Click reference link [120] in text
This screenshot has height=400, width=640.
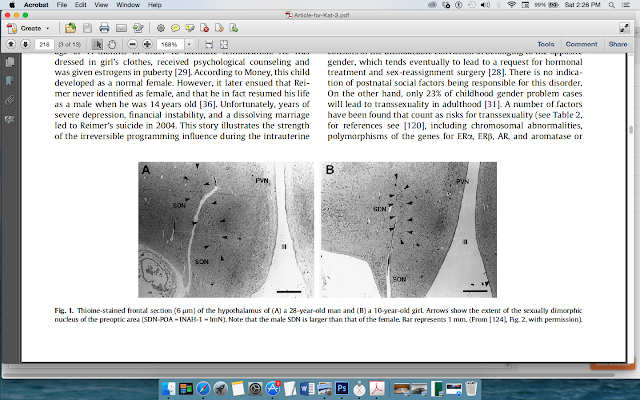coord(414,125)
